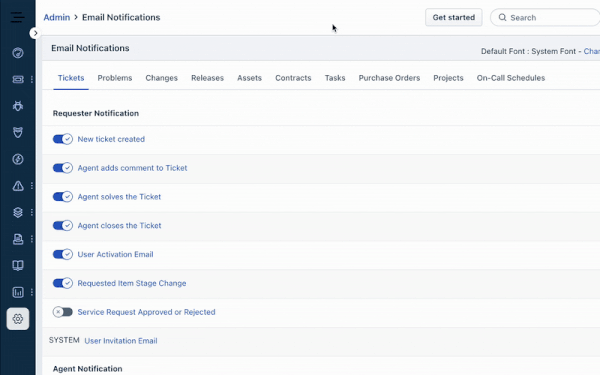Open the Dashboard icon in sidebar
This screenshot has height=375, width=600.
point(18,53)
